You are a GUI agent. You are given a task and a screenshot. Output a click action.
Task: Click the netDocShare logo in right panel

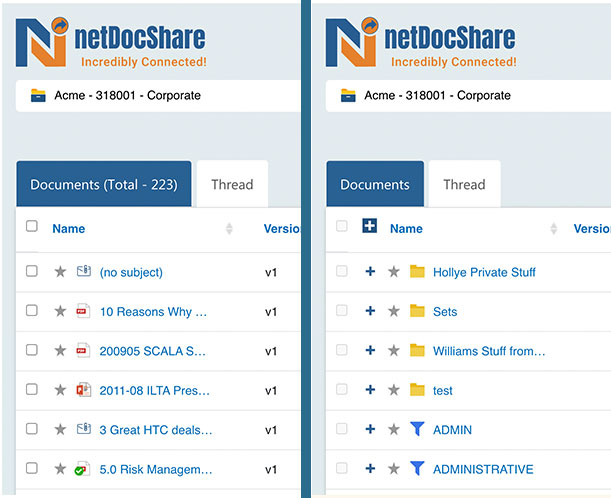[421, 42]
